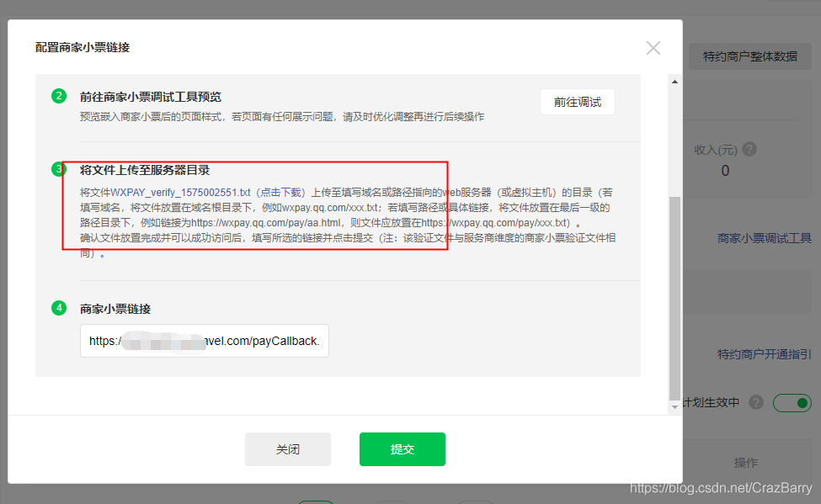The width and height of the screenshot is (821, 504).
Task: Open the 操作 options
Action: tap(747, 462)
